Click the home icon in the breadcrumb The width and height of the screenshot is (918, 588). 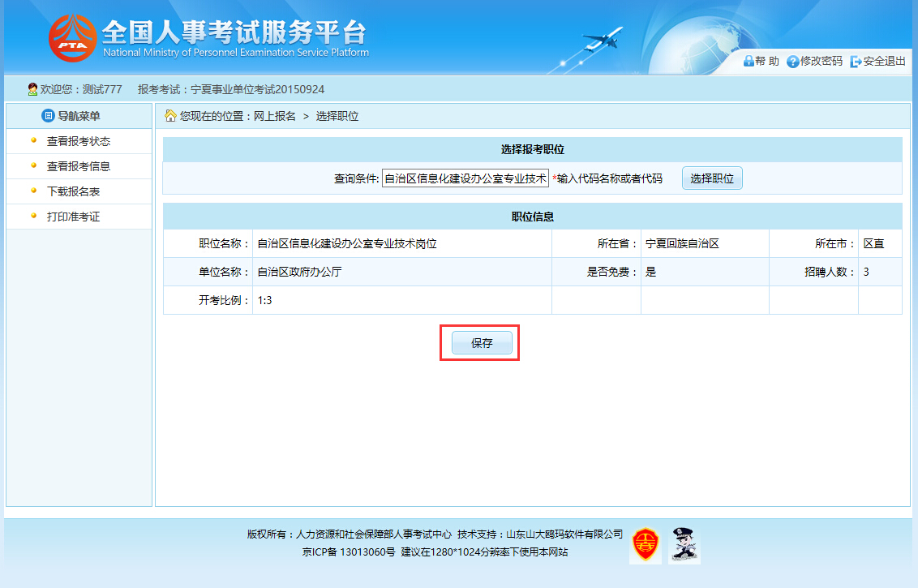(x=170, y=116)
